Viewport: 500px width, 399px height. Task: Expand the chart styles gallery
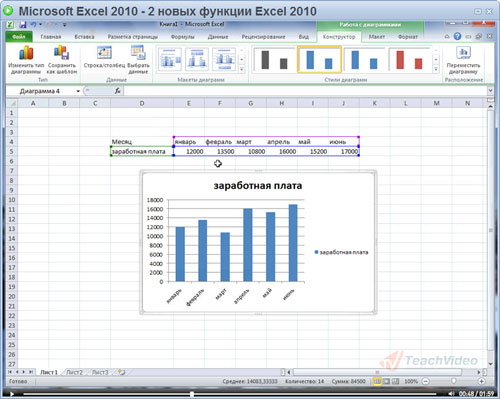click(x=436, y=69)
